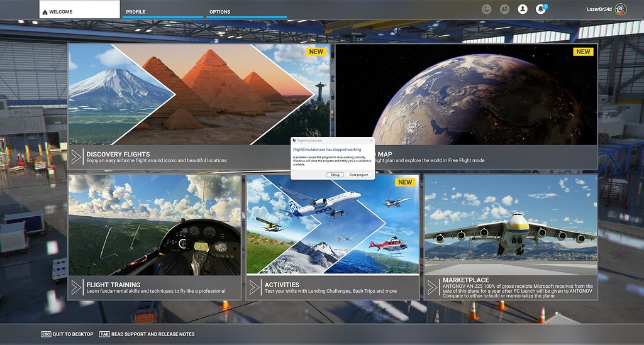Click the home icon on Welcome tab
This screenshot has height=345, width=644.
(x=45, y=12)
